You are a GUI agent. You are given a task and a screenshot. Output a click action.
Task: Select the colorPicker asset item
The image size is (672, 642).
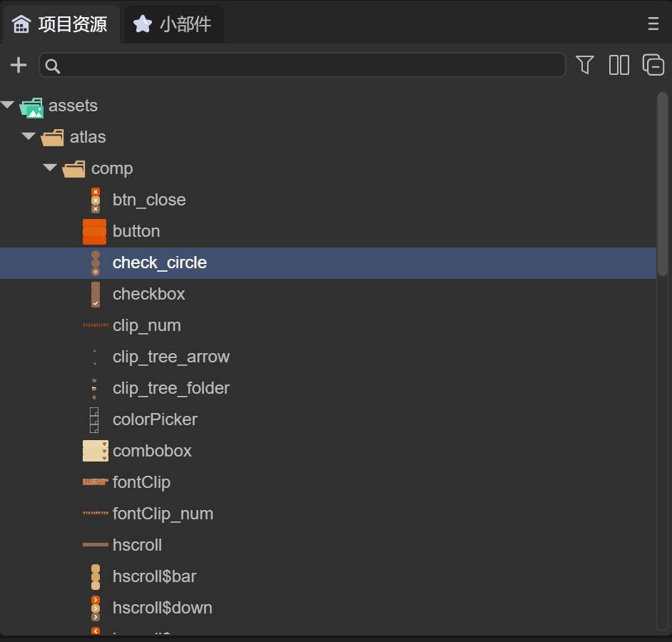(x=155, y=419)
